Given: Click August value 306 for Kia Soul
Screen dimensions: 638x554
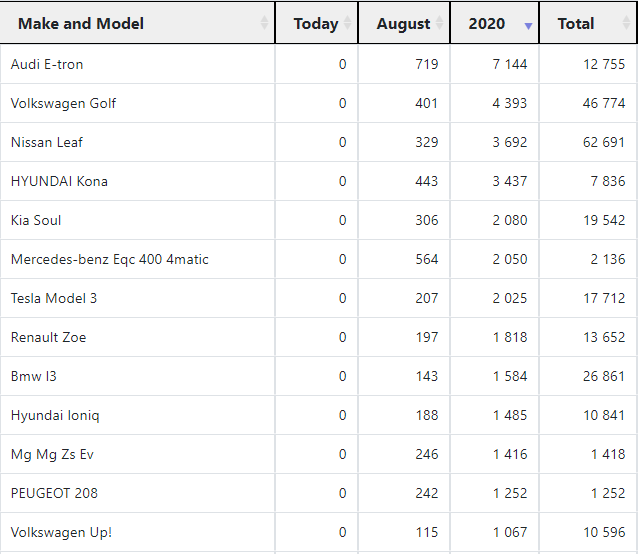Looking at the screenshot, I should [427, 220].
